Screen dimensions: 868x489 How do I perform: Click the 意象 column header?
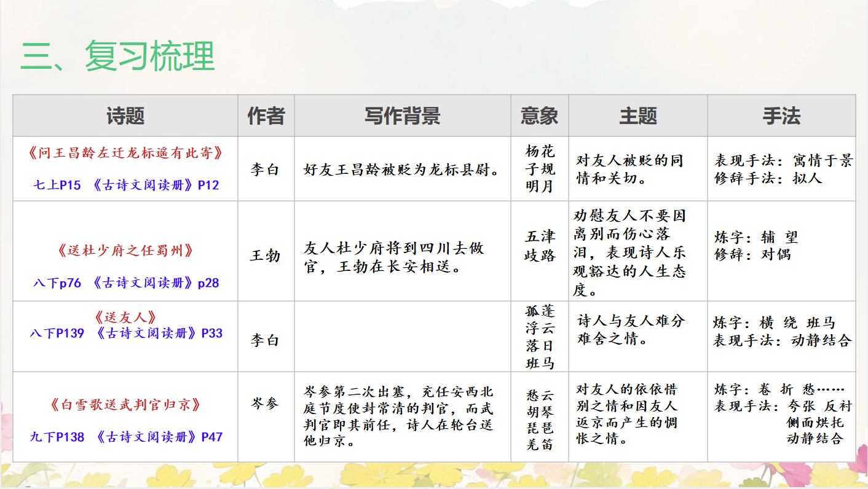[x=539, y=115]
